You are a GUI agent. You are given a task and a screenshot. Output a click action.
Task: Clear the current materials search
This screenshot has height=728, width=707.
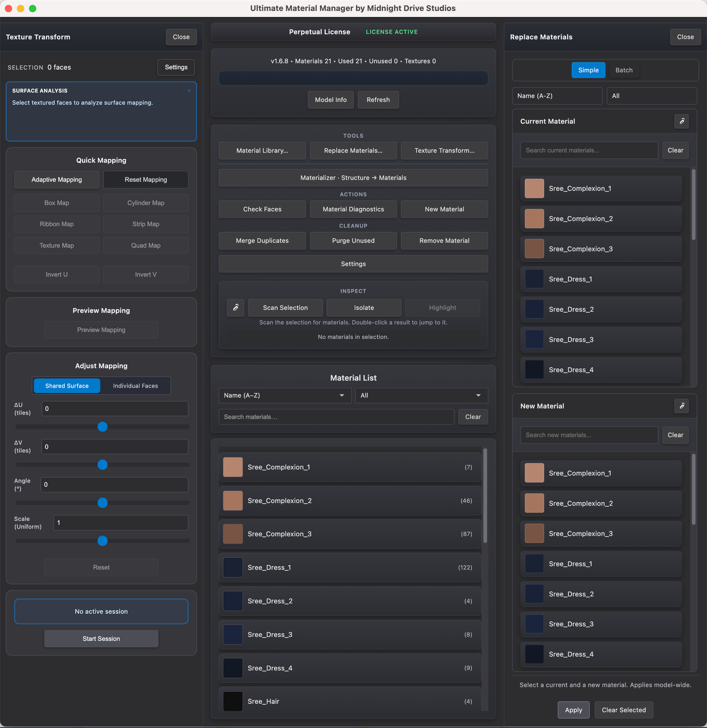tap(676, 150)
